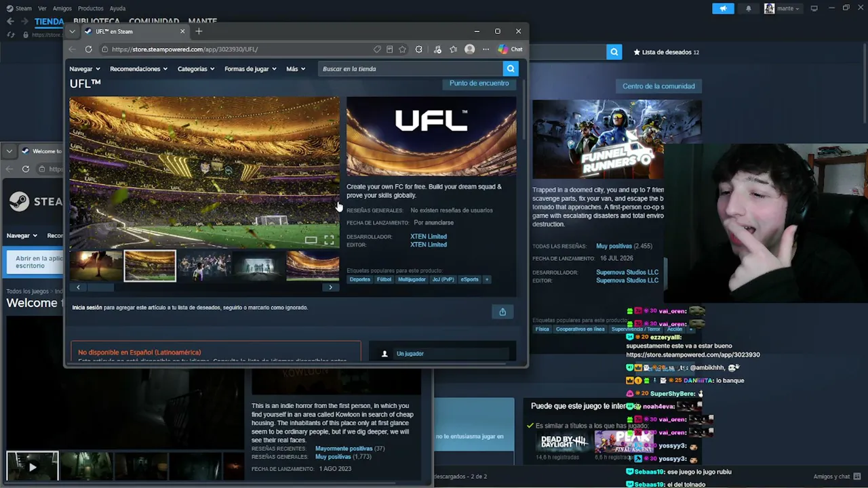Expand the Navegar menu in the UFL window
Screen dimensions: 868x488
tap(84, 68)
